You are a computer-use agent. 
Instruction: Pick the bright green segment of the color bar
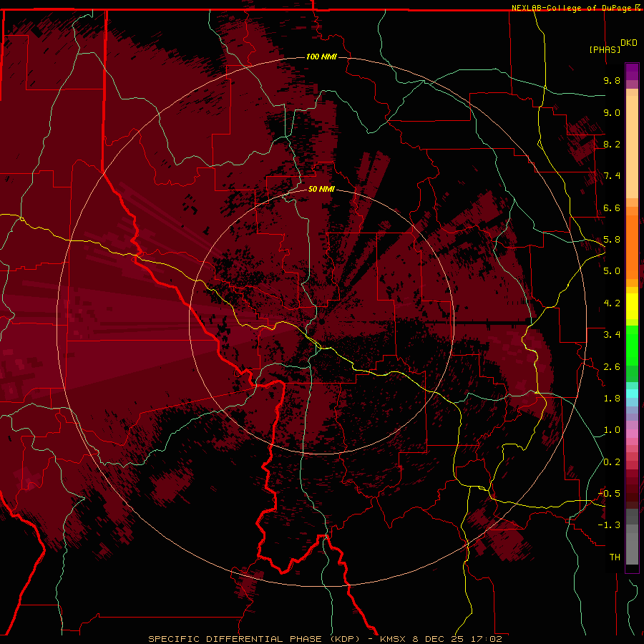tap(632, 346)
